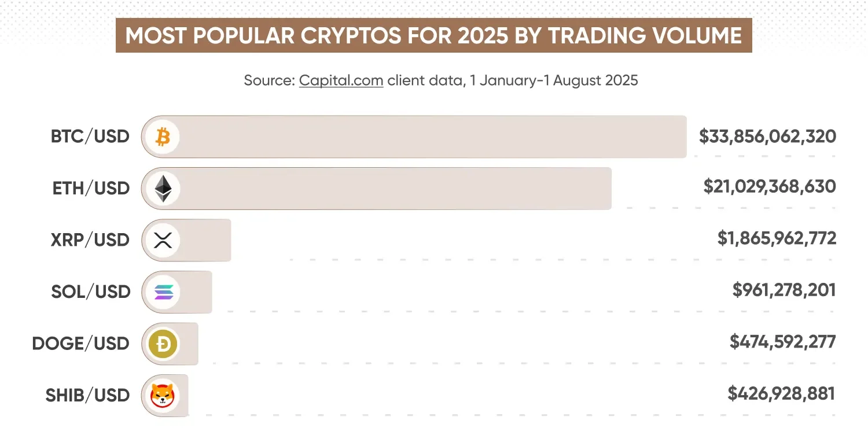
Task: Select the ETH/USD volume bar
Action: (x=376, y=189)
